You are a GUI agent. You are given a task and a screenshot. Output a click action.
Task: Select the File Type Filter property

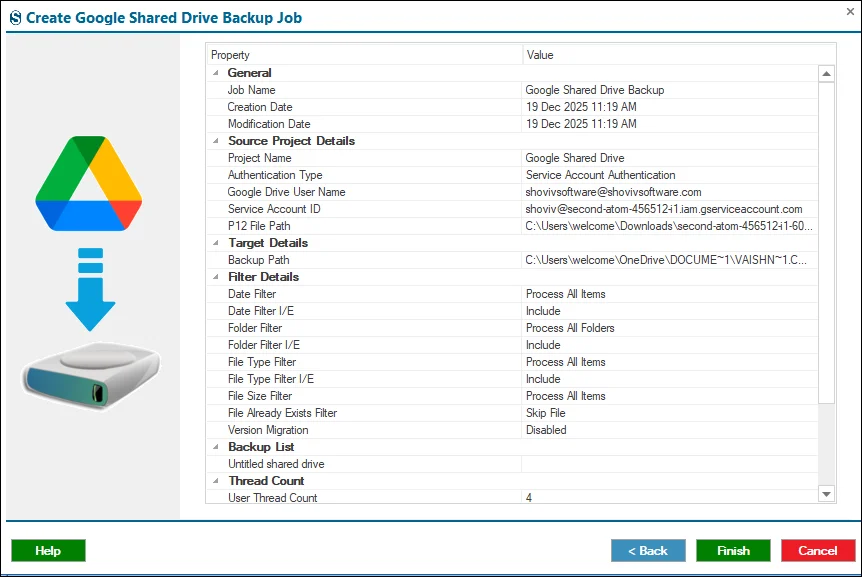(x=262, y=362)
